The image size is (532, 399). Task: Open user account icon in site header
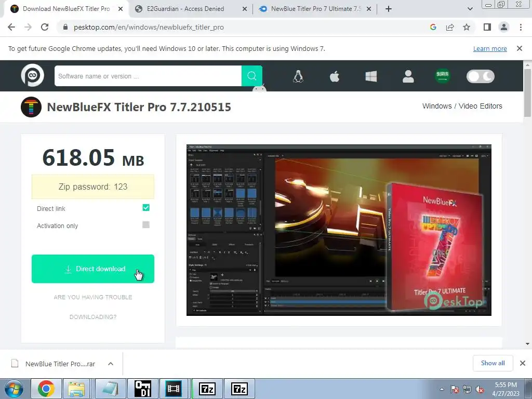point(408,76)
